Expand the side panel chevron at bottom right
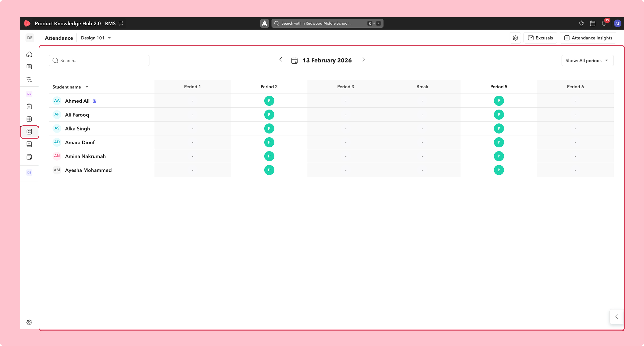This screenshot has height=346, width=644. pyautogui.click(x=617, y=317)
